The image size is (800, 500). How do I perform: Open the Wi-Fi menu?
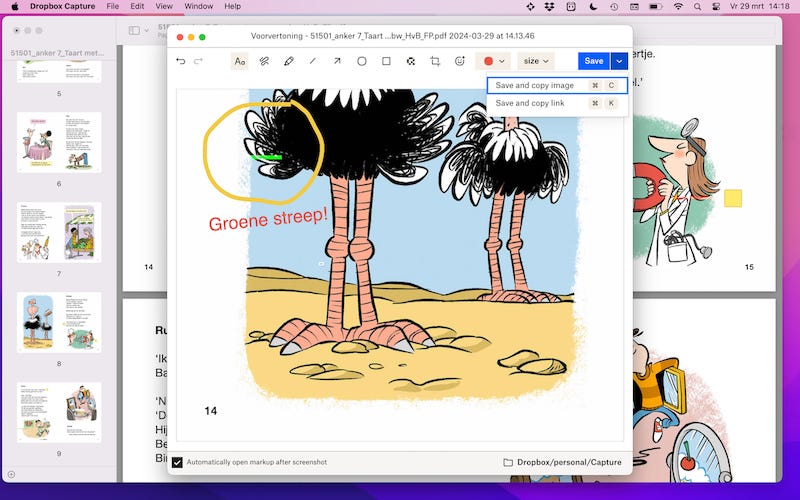pos(678,7)
